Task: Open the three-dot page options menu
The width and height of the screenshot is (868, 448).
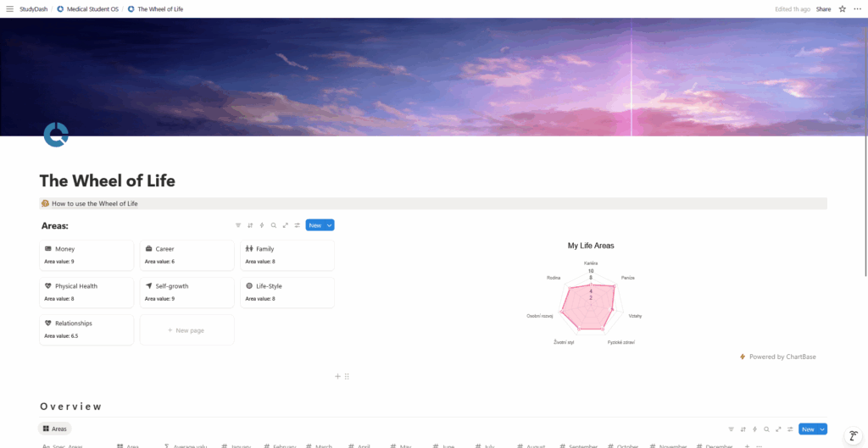Action: click(857, 9)
